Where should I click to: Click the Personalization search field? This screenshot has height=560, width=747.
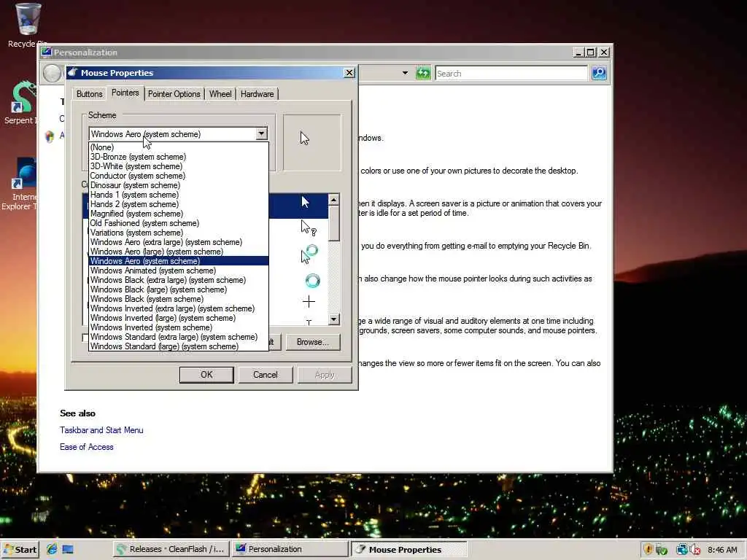tap(511, 74)
